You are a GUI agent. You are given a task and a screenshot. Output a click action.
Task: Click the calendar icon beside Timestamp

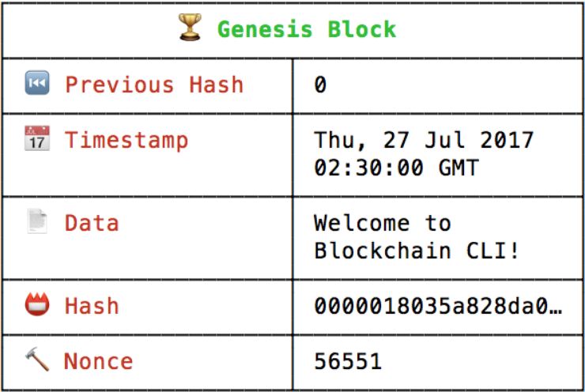[x=37, y=138]
